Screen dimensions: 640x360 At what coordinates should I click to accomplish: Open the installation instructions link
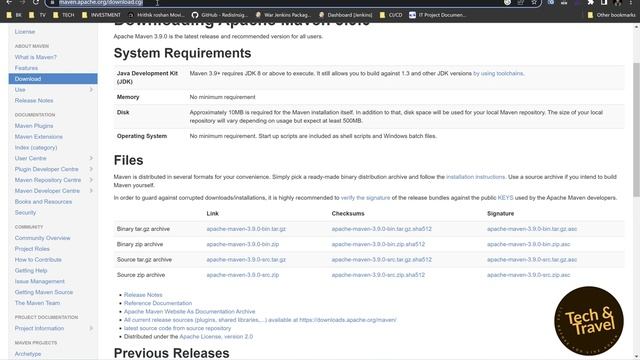476,177
